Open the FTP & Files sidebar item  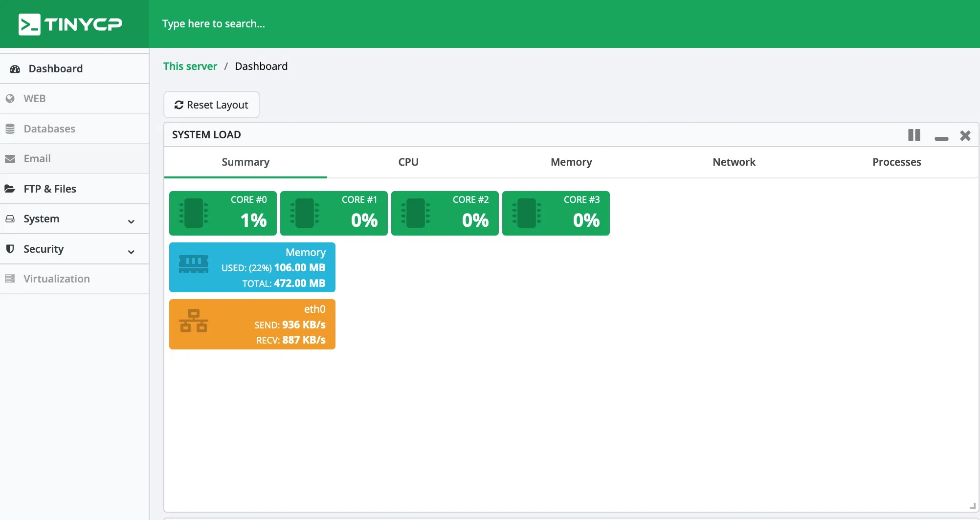(74, 189)
